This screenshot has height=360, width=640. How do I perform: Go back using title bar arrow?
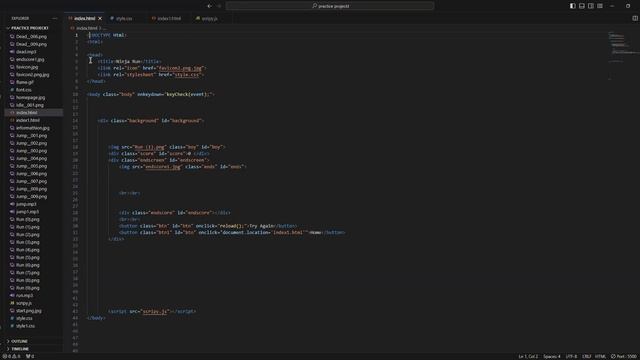209,6
